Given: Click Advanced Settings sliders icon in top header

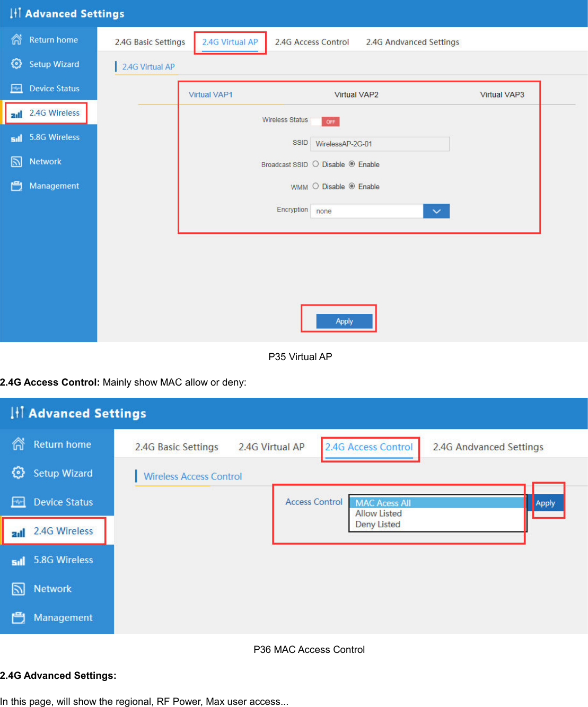Looking at the screenshot, I should (x=15, y=13).
